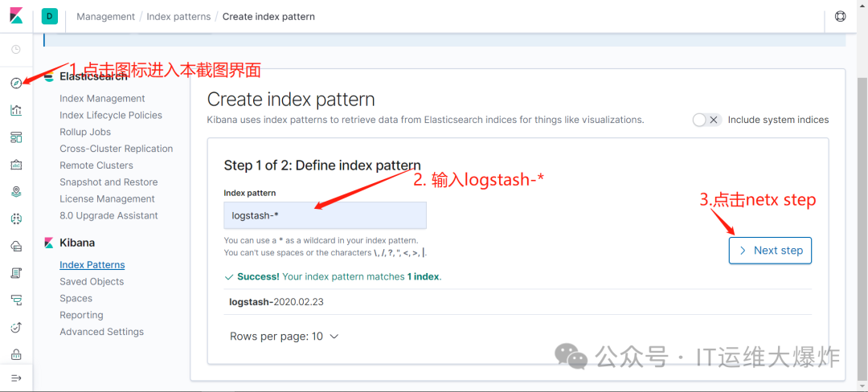
Task: Open Index Lifecycle Policies link
Action: click(111, 115)
